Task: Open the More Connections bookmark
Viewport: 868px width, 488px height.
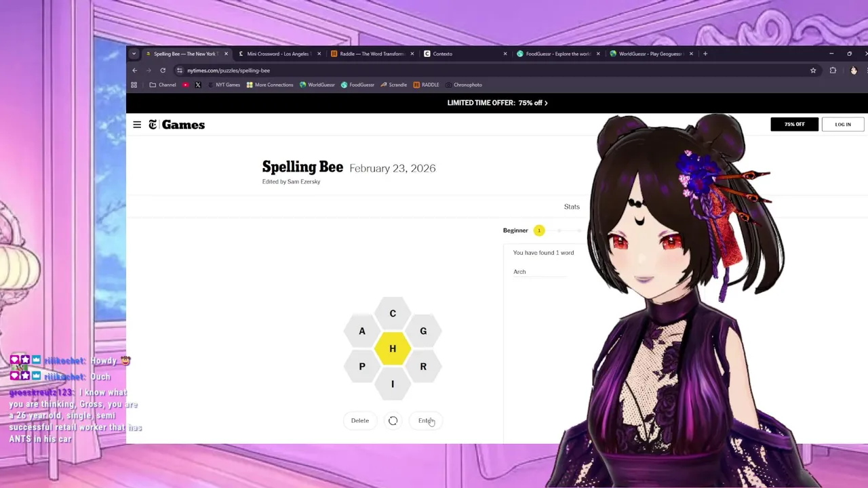Action: pyautogui.click(x=269, y=85)
